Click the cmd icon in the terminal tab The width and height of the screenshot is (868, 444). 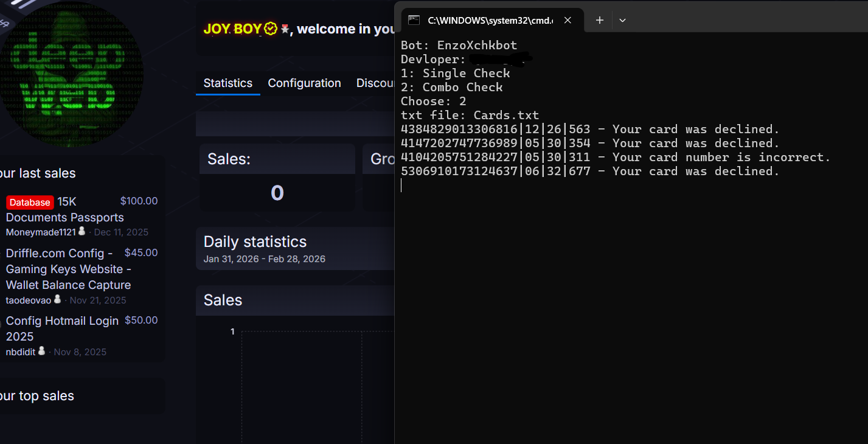tap(414, 20)
